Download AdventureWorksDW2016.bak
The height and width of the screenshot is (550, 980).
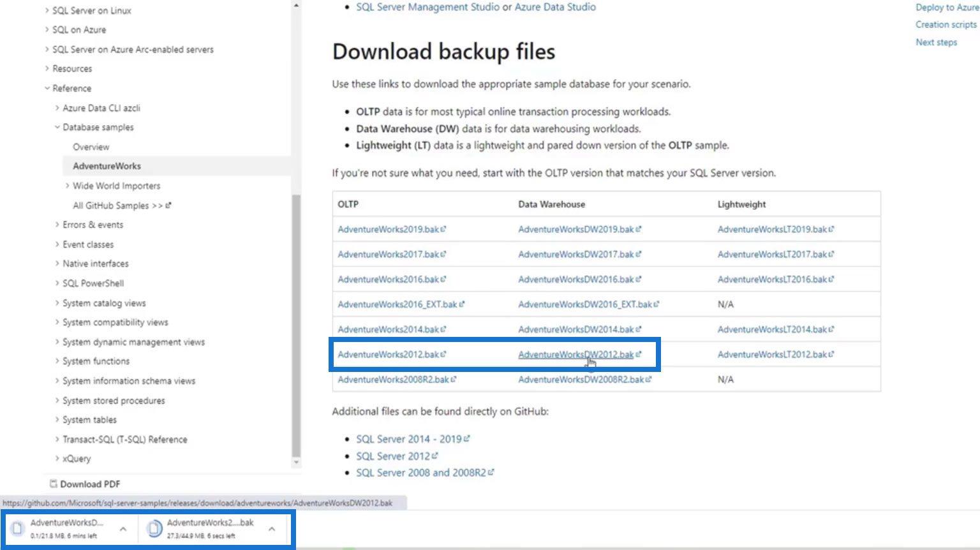pos(579,279)
